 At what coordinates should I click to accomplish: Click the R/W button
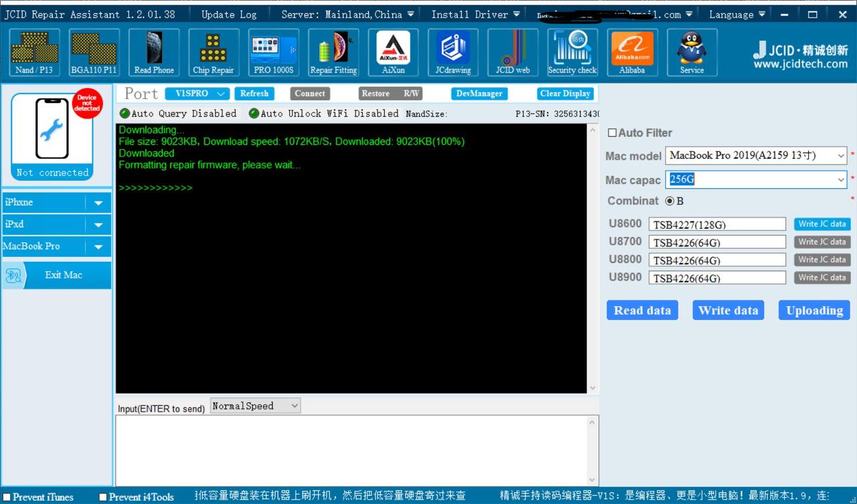click(x=412, y=94)
